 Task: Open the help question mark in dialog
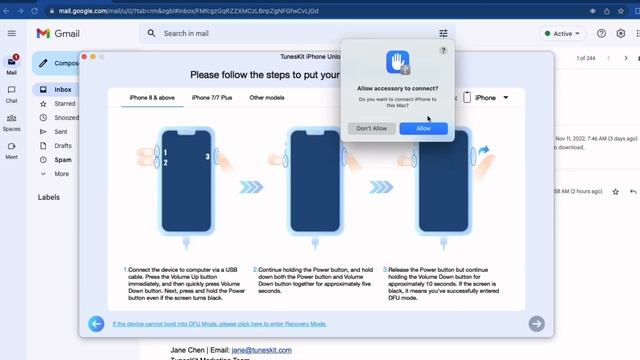tap(443, 51)
